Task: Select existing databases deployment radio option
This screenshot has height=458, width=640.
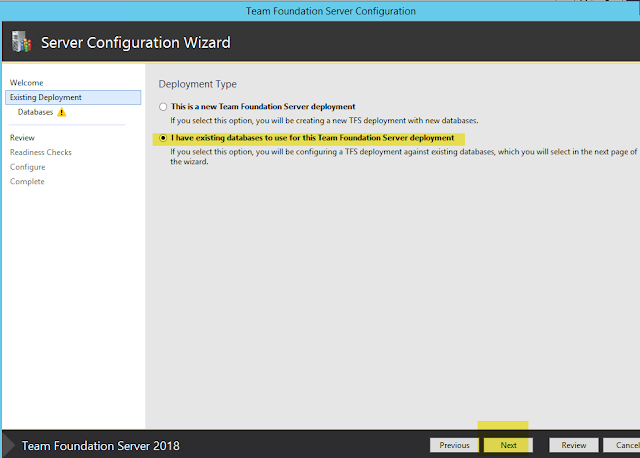Action: [163, 138]
